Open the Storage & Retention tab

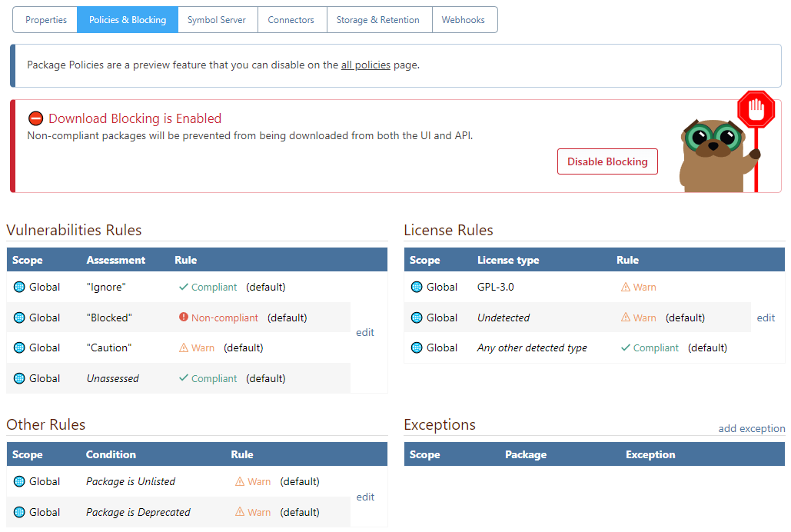378,20
